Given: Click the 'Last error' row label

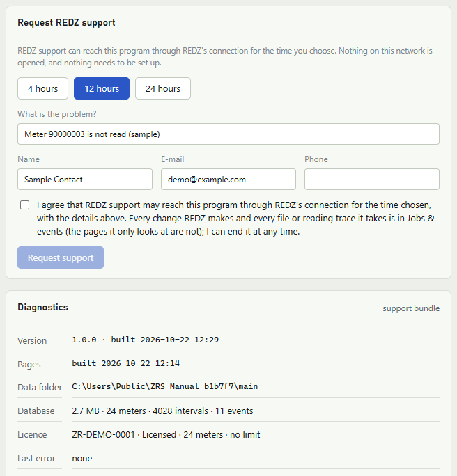Looking at the screenshot, I should (36, 459).
